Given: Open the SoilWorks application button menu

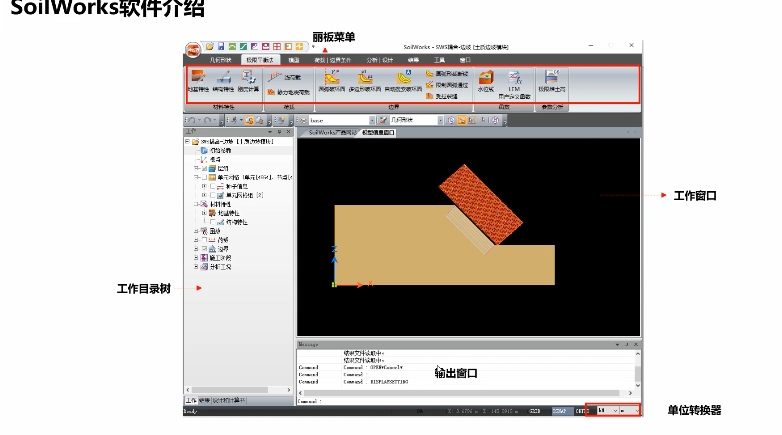Looking at the screenshot, I should click(193, 50).
